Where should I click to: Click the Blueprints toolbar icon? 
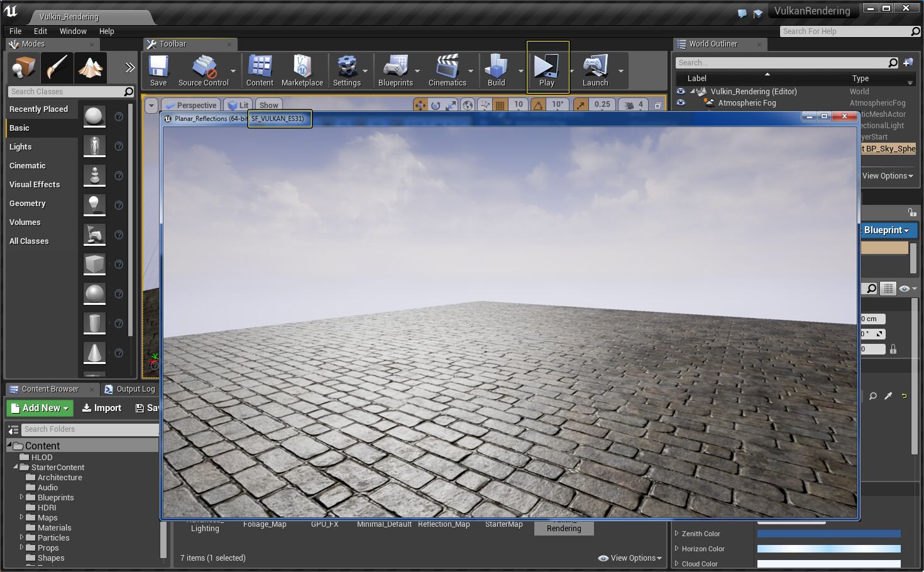395,70
